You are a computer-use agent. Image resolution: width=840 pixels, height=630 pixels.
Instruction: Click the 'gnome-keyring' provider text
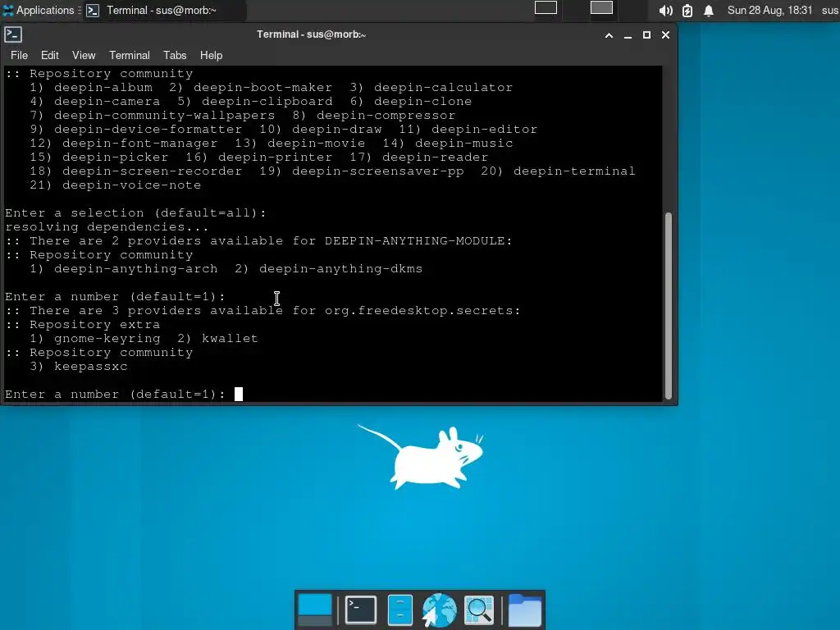pos(107,339)
